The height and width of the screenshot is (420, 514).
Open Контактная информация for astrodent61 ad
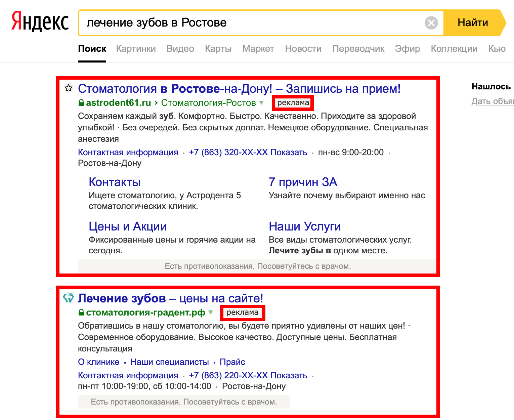128,152
